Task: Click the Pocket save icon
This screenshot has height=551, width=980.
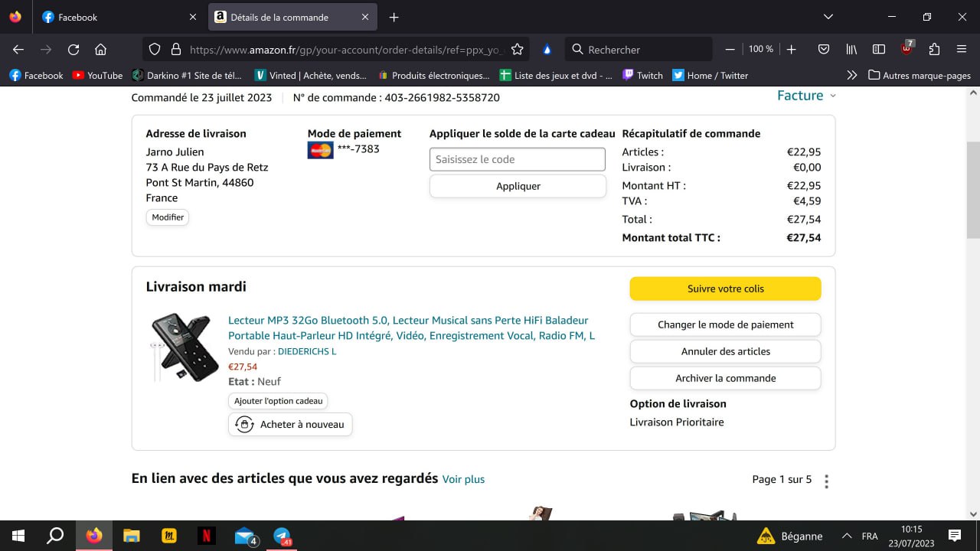Action: click(824, 50)
